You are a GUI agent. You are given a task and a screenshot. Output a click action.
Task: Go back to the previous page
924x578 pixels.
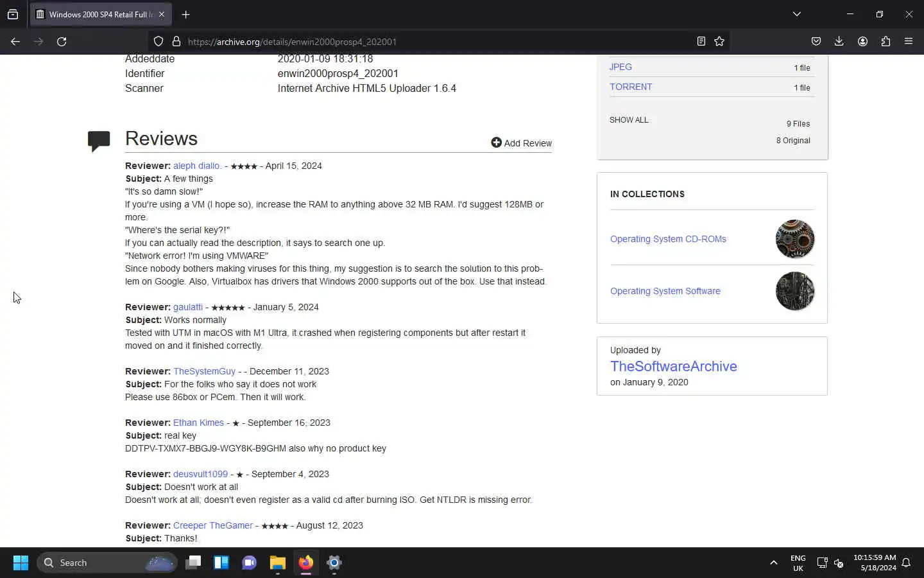(15, 41)
